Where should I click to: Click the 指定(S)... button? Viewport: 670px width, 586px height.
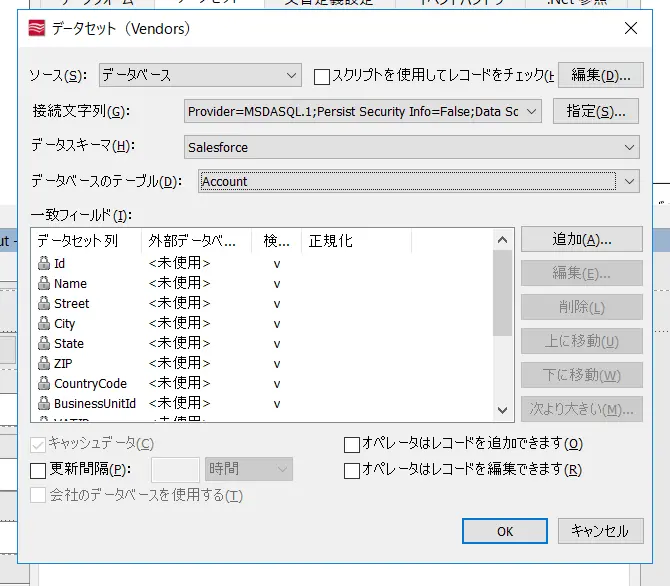point(596,111)
